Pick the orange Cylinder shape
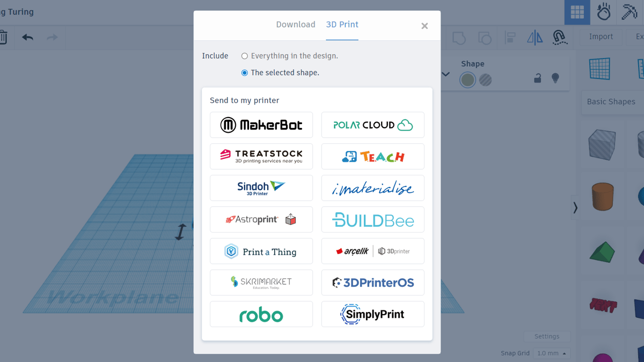644x362 pixels. click(602, 196)
